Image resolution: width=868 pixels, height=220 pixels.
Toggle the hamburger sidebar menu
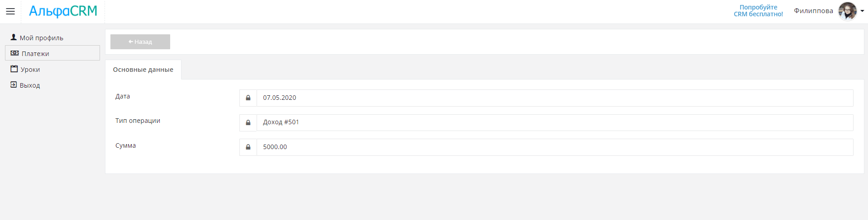(x=10, y=11)
